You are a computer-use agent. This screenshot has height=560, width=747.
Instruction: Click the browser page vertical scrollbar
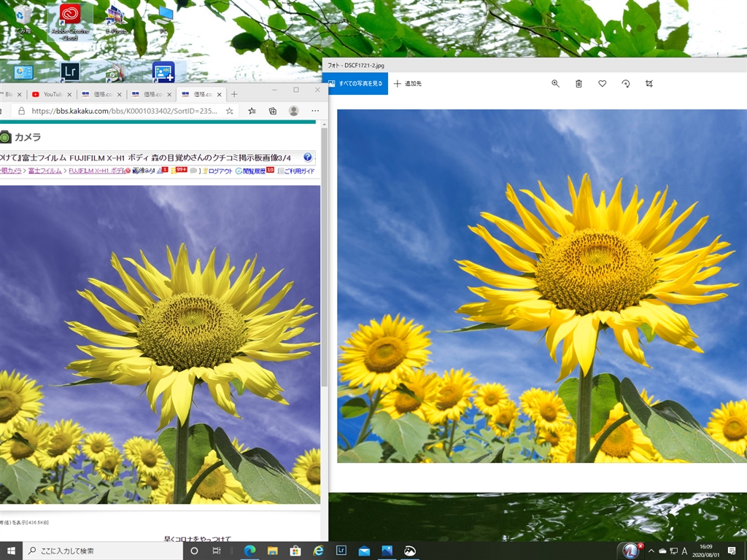324,257
